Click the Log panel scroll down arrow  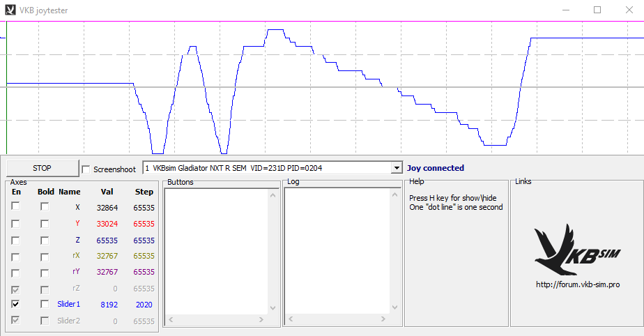tap(393, 307)
